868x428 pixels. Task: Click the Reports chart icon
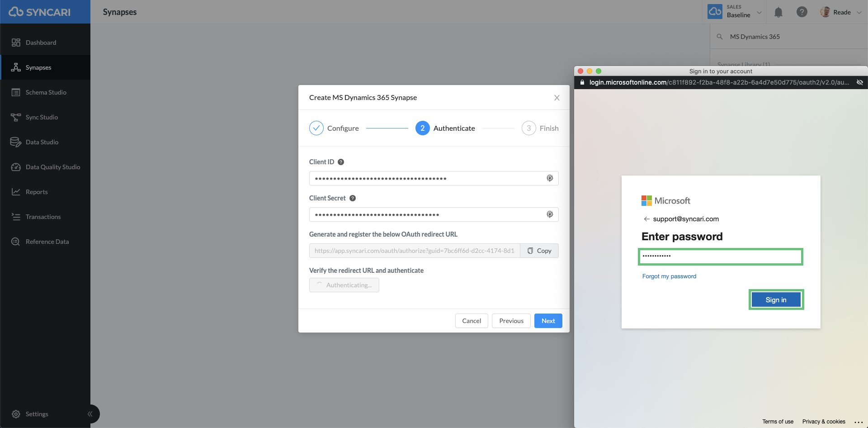click(x=16, y=192)
